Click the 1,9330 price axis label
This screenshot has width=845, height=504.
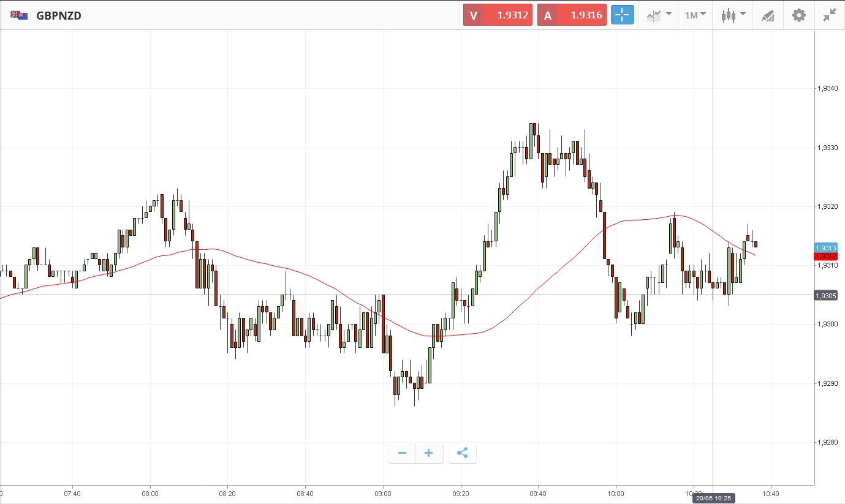pyautogui.click(x=828, y=148)
